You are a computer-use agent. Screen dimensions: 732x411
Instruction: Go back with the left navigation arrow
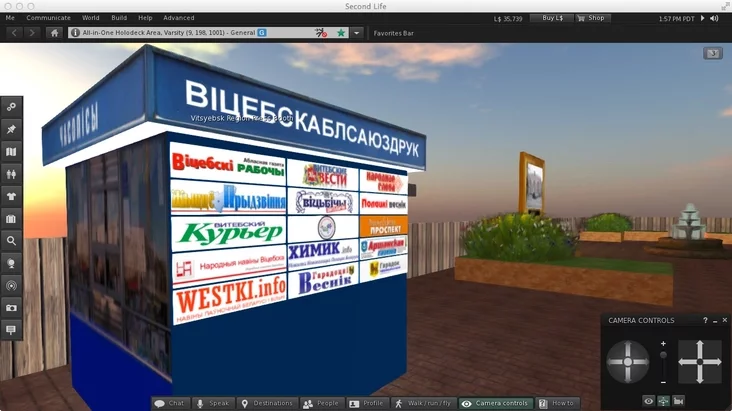[14, 33]
